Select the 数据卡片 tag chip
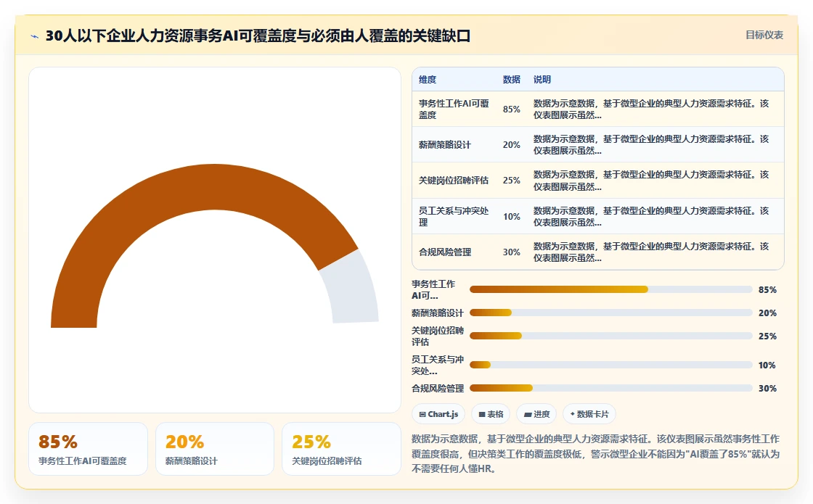Screen dimensions: 813x504 [x=589, y=414]
